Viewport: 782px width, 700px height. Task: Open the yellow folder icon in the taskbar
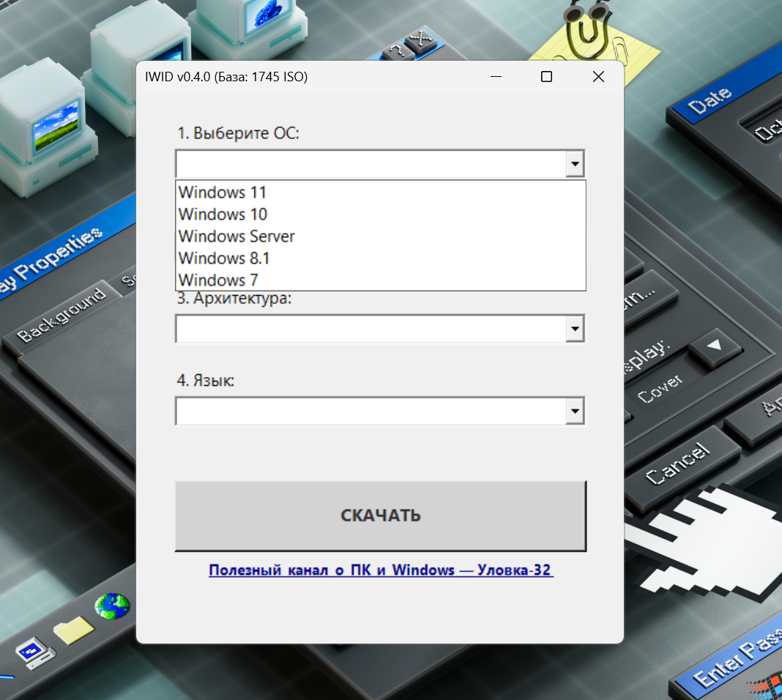(73, 628)
